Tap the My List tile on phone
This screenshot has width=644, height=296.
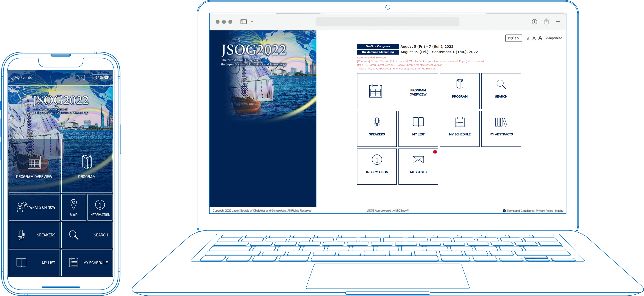pos(34,262)
